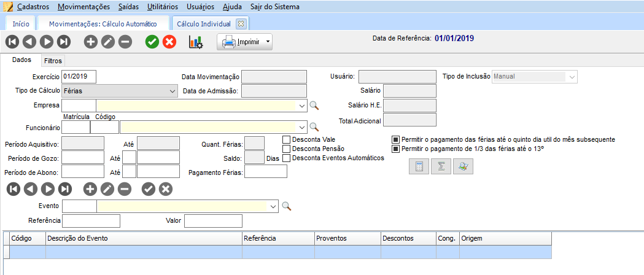This screenshot has width=644, height=275.
Task: Click the red cancel X icon
Action: coord(169,42)
